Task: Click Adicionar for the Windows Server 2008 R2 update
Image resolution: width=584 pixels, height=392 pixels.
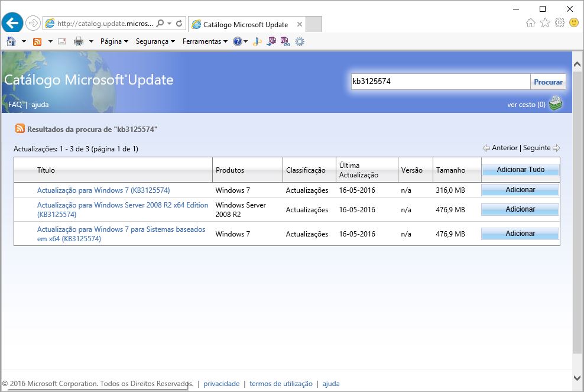Action: pos(520,209)
